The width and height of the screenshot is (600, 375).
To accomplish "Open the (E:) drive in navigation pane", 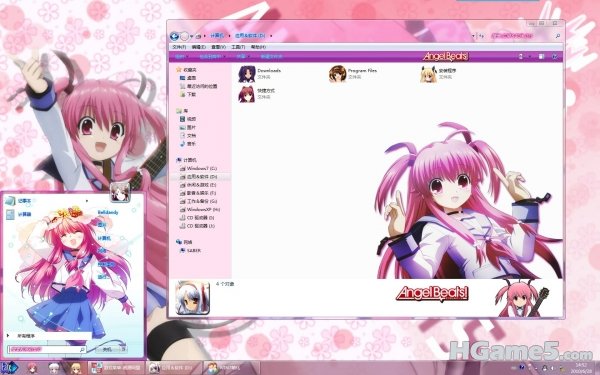I will coord(198,185).
